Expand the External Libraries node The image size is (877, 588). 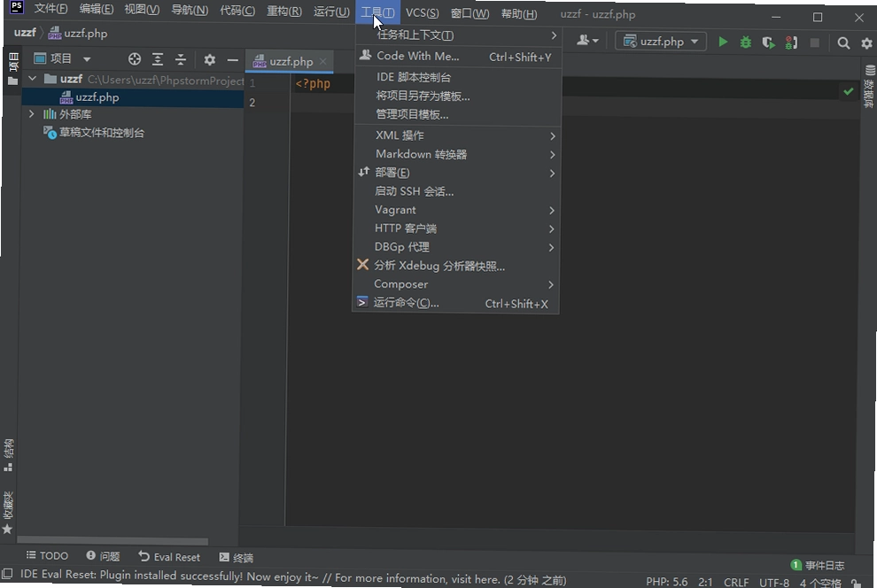(31, 114)
